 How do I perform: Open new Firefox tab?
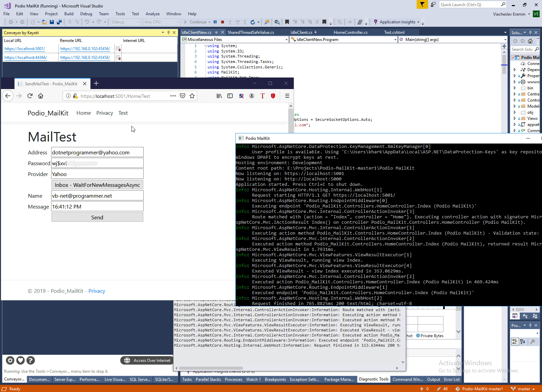[96, 83]
